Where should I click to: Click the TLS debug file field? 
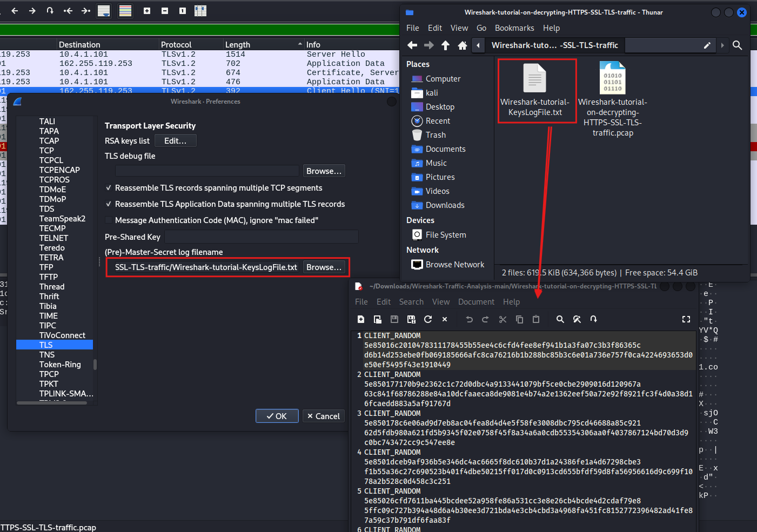(207, 171)
